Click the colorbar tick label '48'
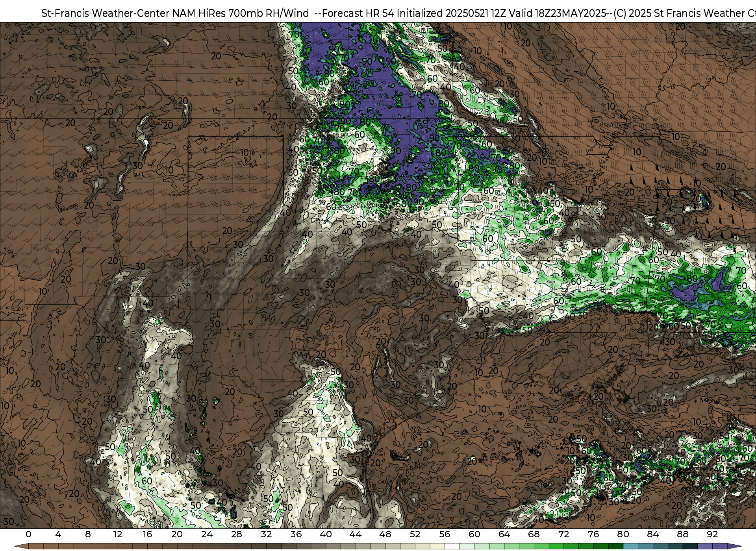Viewport: 756px width, 551px height. 385,534
